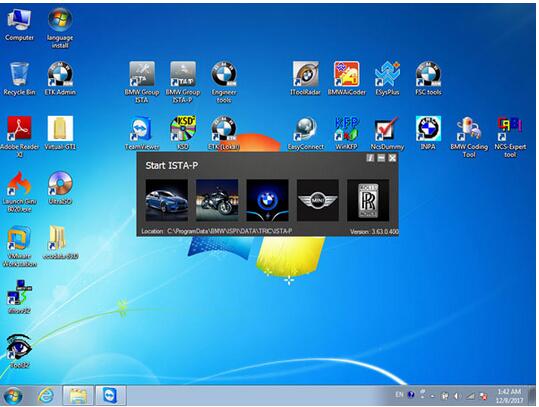Open Engineer tools shortcut
This screenshot has height=407, width=539.
224,82
